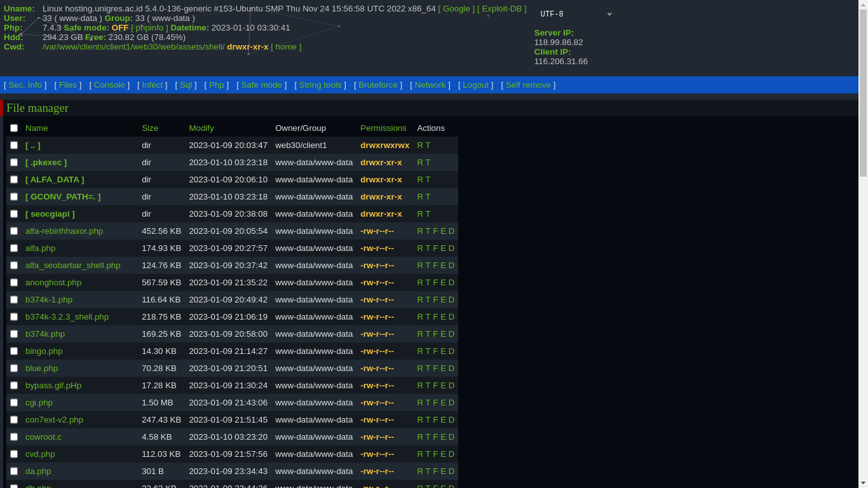Open the Safe mode menu item
Screen dimensions: 868x488
(x=262, y=85)
